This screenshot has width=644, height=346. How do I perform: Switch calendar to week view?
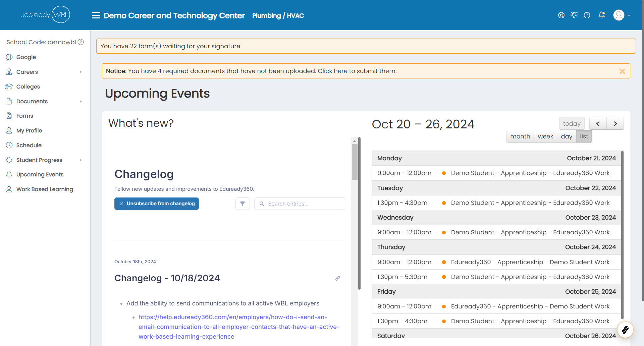(x=545, y=136)
